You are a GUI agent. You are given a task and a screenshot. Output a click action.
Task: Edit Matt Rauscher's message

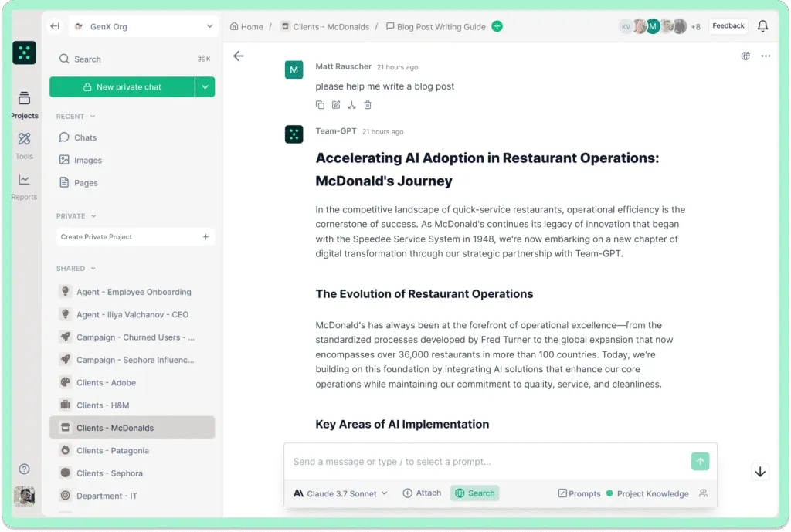coord(336,105)
